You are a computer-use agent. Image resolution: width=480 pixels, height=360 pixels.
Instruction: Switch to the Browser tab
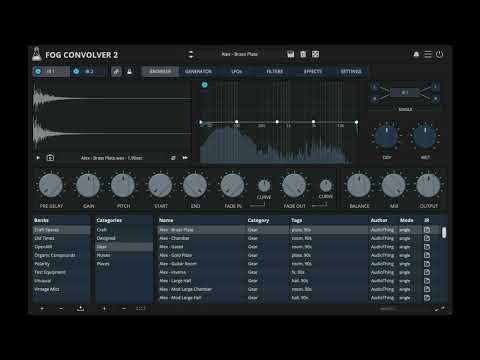click(160, 71)
